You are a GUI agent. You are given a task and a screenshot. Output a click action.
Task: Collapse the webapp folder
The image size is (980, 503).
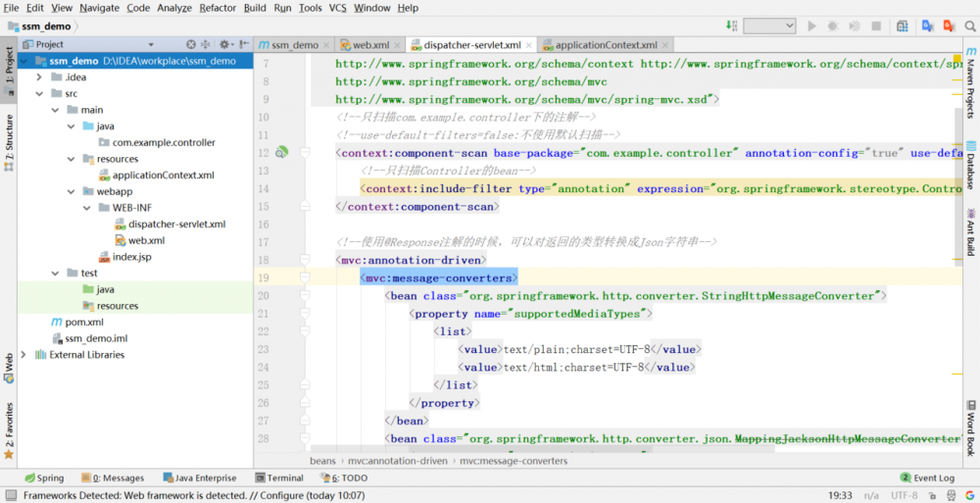point(70,191)
